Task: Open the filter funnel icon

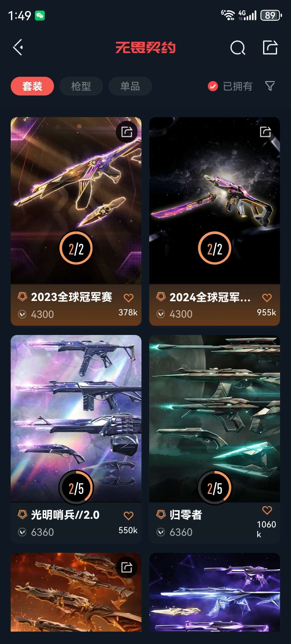Action: tap(270, 86)
